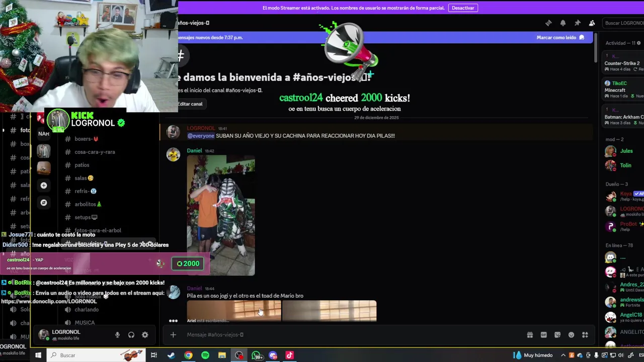
Task: Open user settings gear icon
Action: point(145,335)
